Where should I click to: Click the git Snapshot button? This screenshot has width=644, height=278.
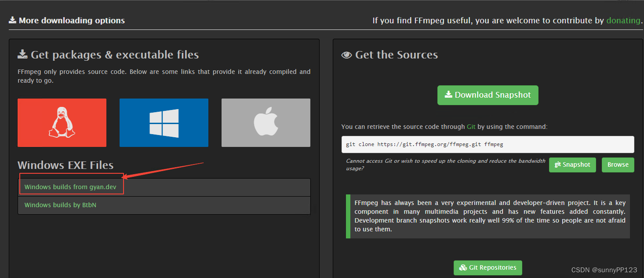572,165
